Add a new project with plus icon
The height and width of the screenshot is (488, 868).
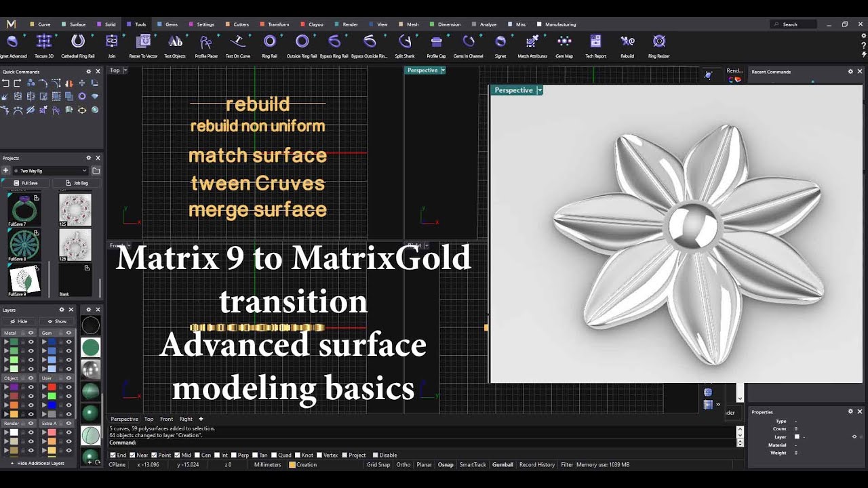pyautogui.click(x=5, y=171)
